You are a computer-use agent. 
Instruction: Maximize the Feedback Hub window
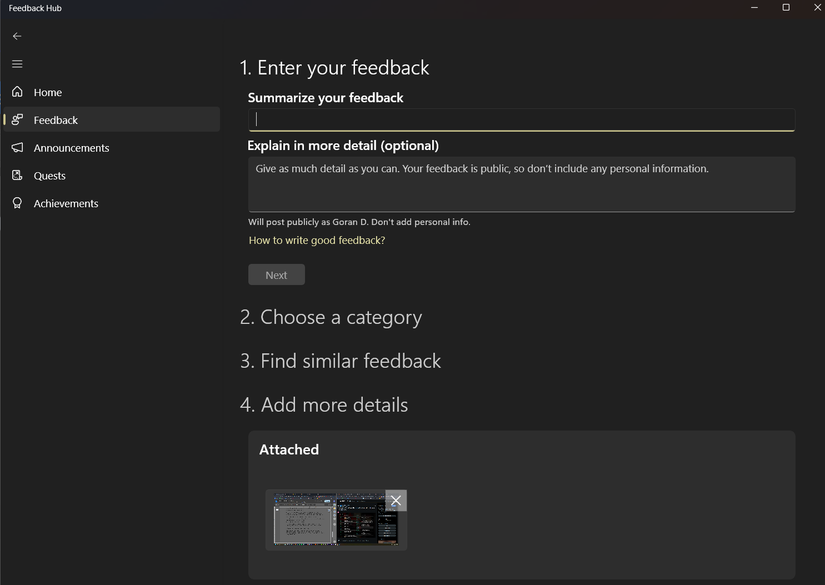pos(785,8)
